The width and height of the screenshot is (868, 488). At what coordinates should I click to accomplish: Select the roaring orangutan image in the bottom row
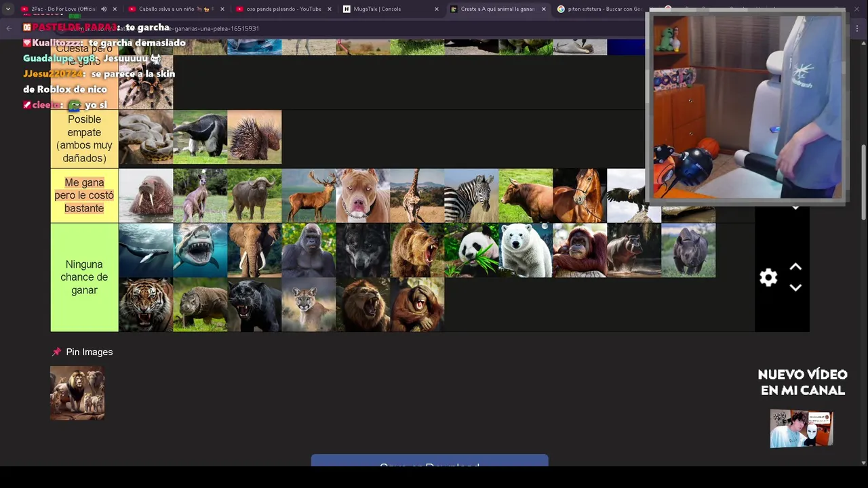pos(417,304)
